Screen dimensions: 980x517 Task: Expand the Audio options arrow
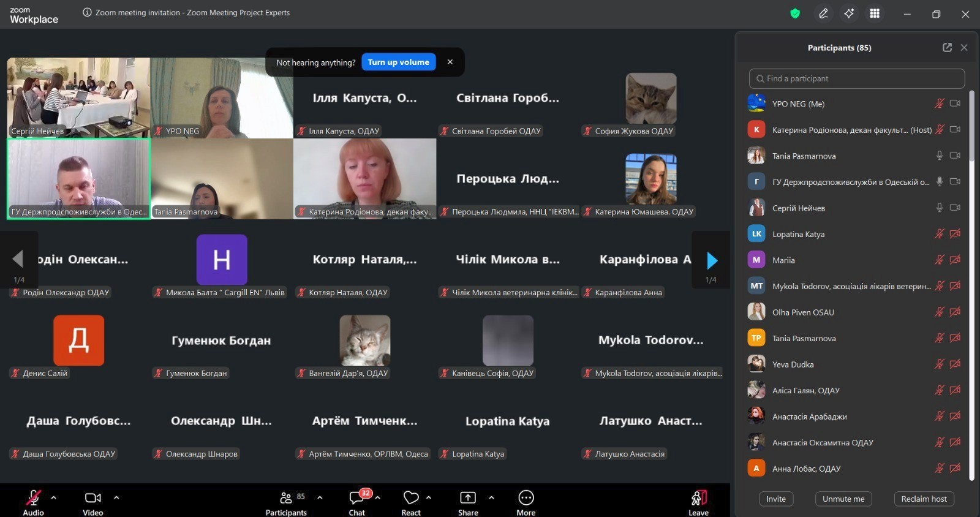tap(54, 497)
